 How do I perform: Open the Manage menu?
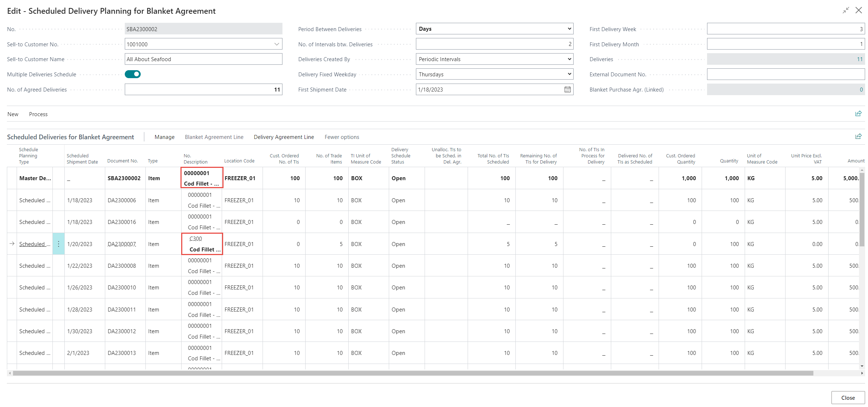coord(165,137)
